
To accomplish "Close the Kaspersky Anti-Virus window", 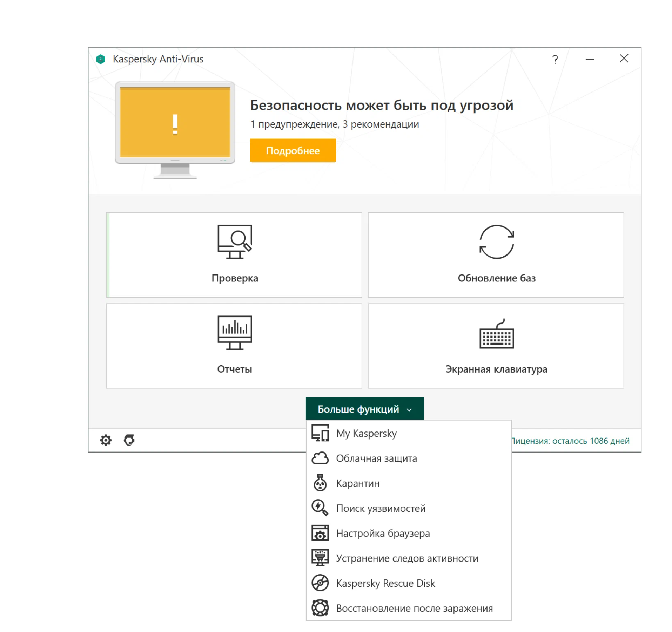I will click(x=623, y=58).
